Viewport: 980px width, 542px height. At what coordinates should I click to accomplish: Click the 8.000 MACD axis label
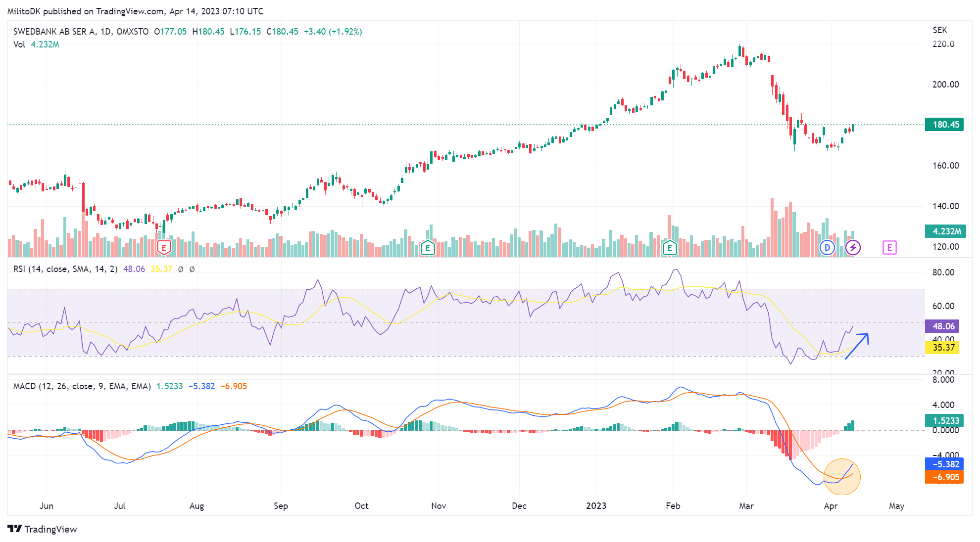[943, 380]
